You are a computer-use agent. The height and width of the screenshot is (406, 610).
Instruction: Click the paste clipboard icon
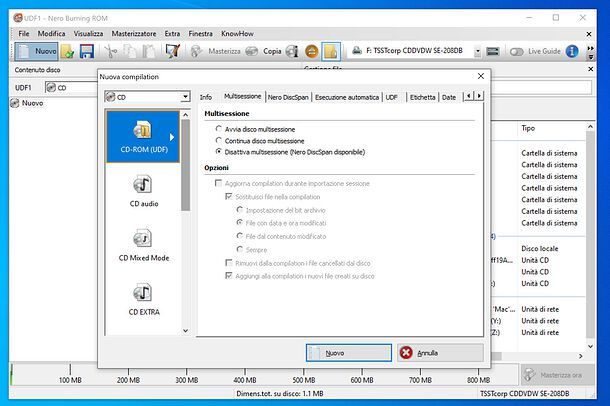click(149, 51)
